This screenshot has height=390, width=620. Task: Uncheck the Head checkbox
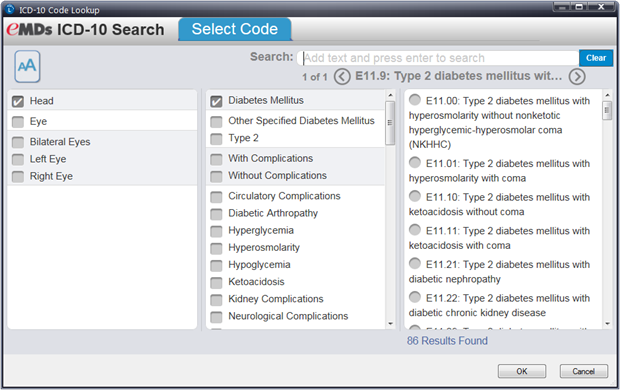(x=18, y=101)
